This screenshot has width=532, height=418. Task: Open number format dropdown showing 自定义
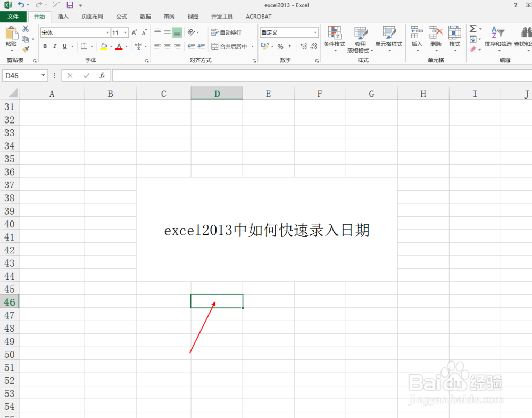pyautogui.click(x=315, y=32)
